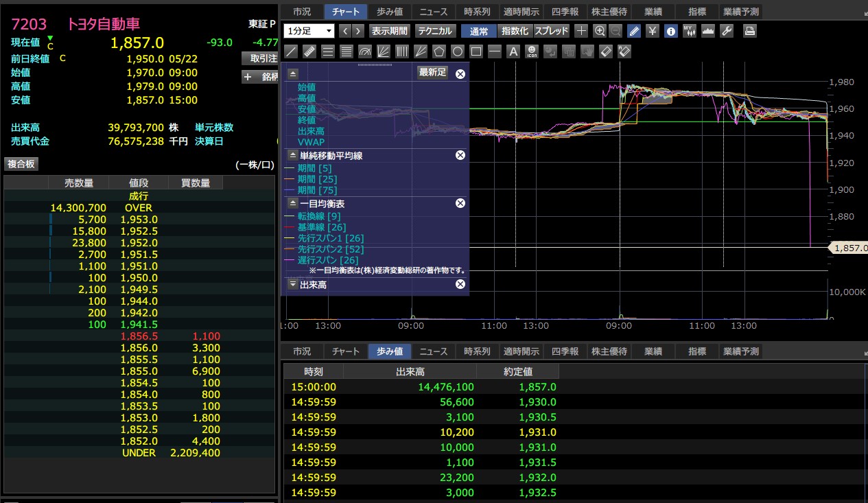Enable the crosshair cursor tool

581,31
